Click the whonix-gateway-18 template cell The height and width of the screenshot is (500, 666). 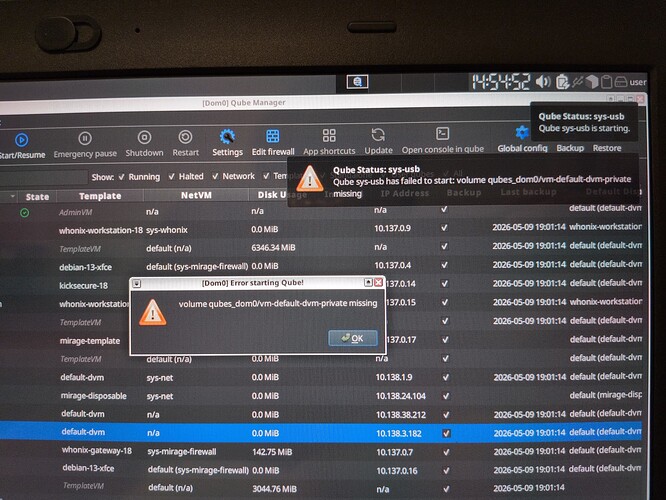pyautogui.click(x=97, y=450)
